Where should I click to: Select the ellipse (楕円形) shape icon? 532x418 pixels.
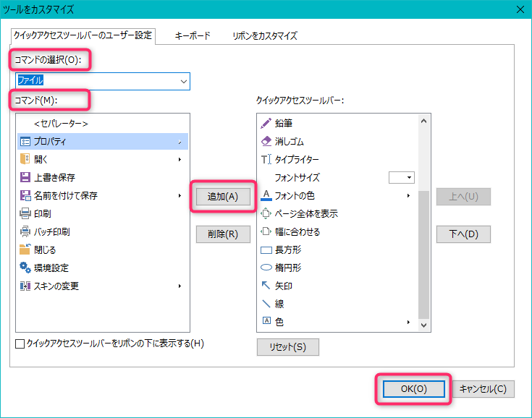coord(266,268)
